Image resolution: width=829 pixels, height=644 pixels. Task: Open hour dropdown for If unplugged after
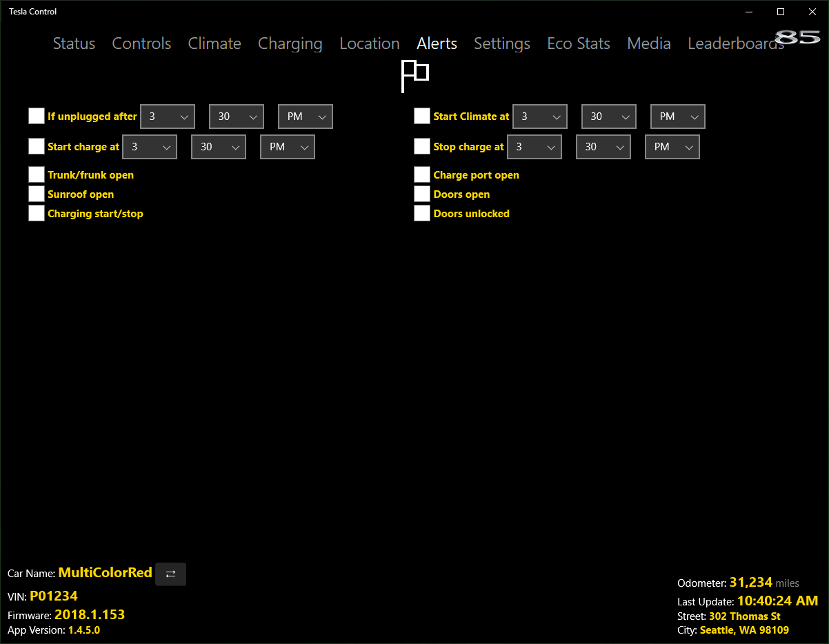168,117
